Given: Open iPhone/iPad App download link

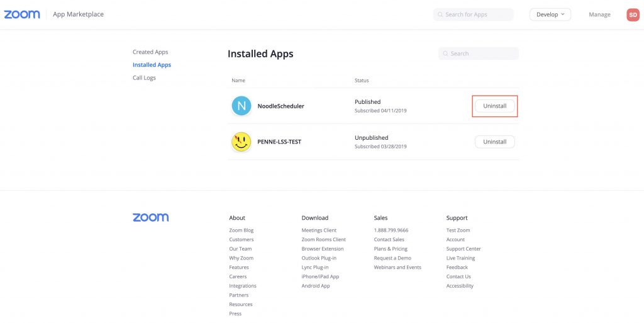Looking at the screenshot, I should point(320,276).
